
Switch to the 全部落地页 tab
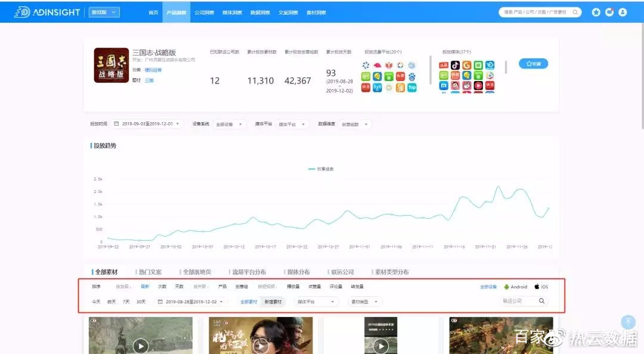[x=197, y=272]
